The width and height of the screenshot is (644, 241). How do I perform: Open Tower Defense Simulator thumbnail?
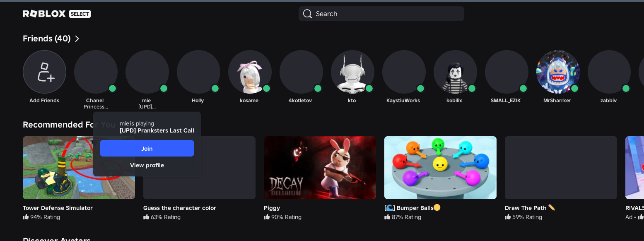click(x=79, y=168)
